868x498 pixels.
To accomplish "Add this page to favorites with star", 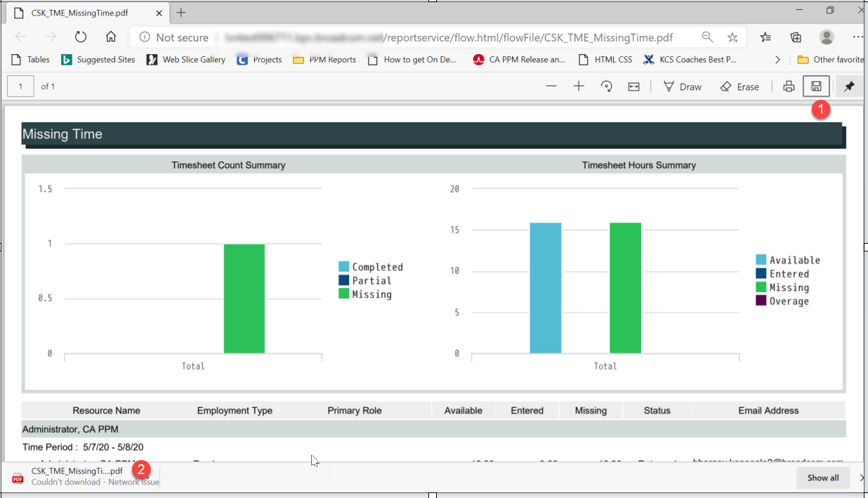I will 732,37.
